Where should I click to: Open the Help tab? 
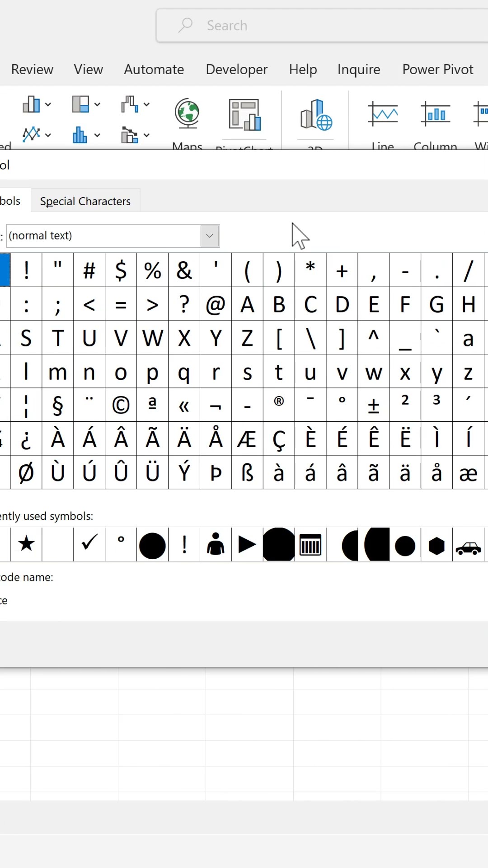[303, 69]
